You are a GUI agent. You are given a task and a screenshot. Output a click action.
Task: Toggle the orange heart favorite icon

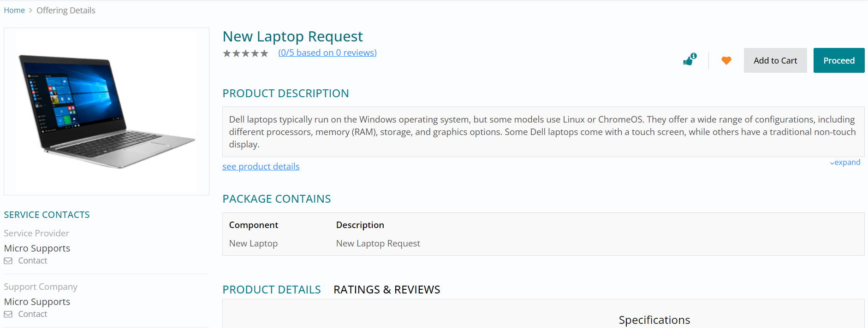726,60
